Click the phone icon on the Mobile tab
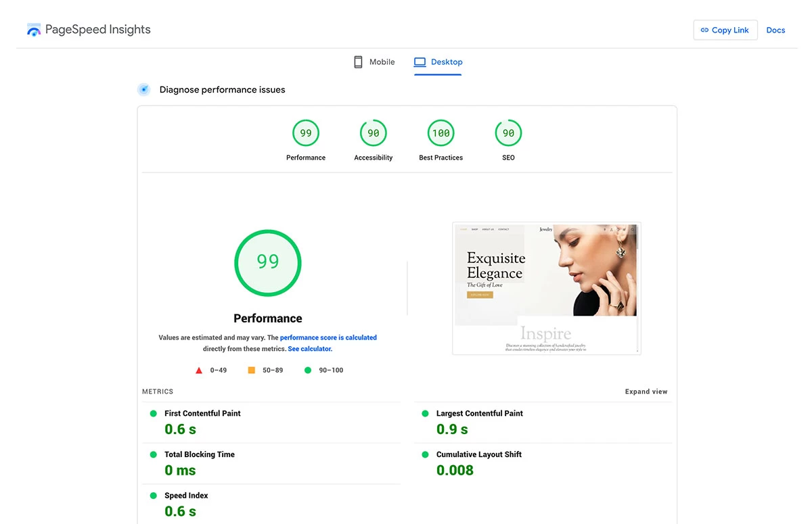Screen dimensions: 812x524 [x=358, y=62]
